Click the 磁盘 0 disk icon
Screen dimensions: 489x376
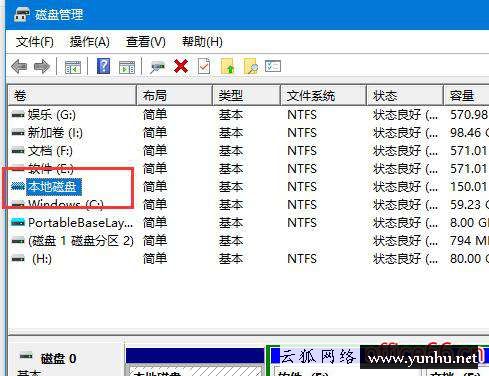(26, 356)
